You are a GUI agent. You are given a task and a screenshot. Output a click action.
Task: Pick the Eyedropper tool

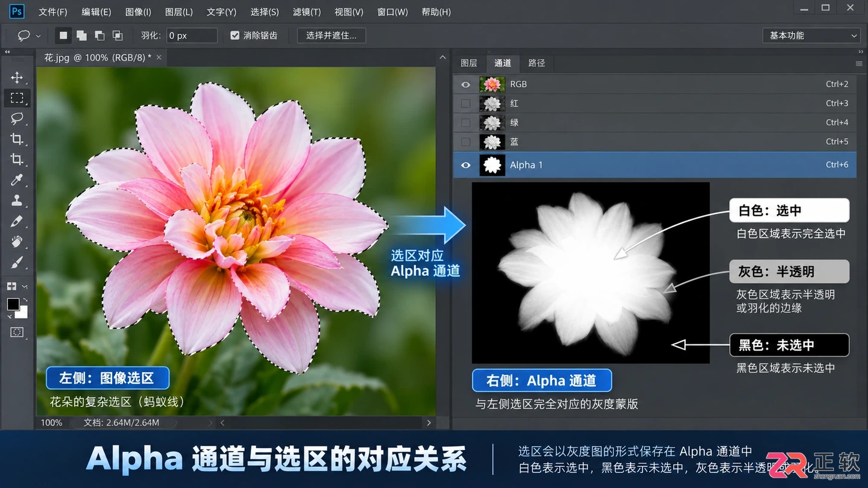(x=17, y=180)
